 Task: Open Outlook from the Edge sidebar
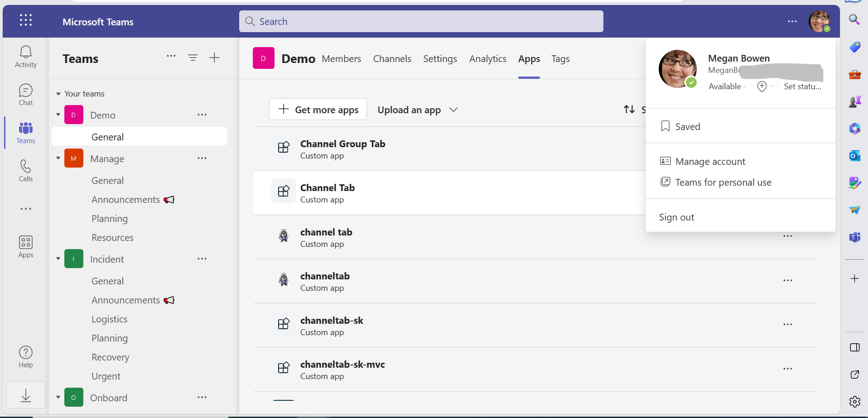tap(855, 155)
